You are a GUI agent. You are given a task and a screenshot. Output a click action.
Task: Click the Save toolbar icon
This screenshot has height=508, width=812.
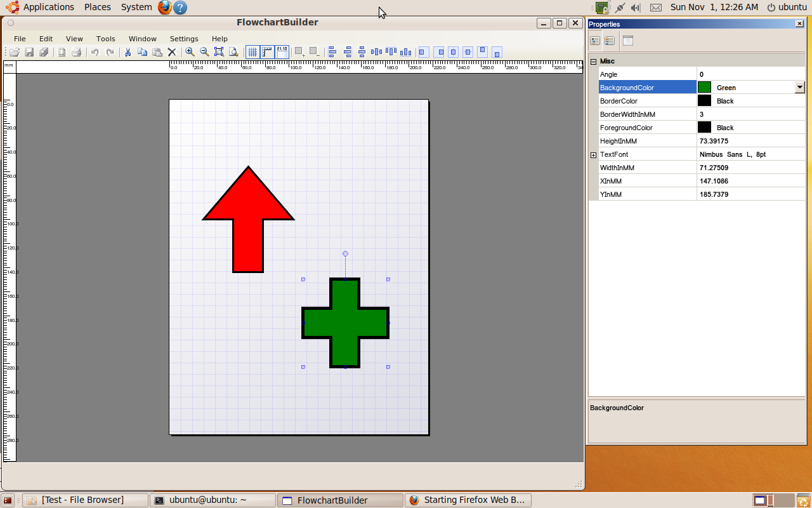(29, 52)
